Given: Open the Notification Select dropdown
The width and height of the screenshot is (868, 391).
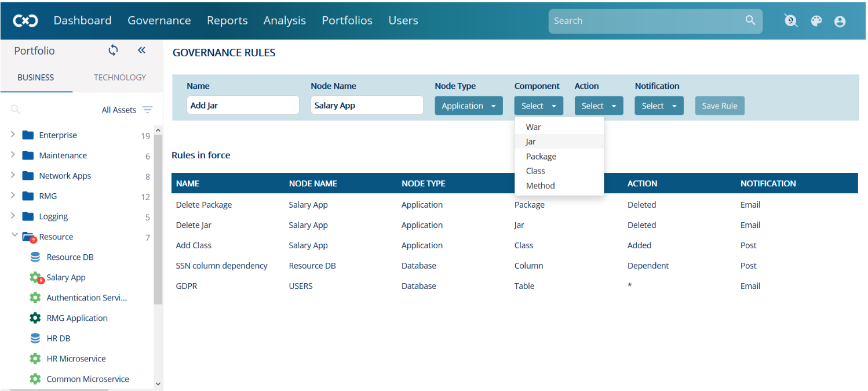Looking at the screenshot, I should point(659,106).
